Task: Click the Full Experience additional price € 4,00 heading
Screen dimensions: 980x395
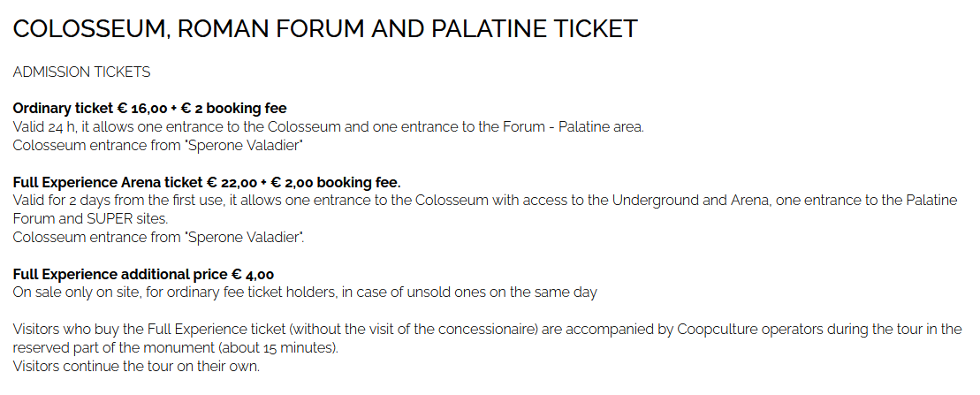Action: click(143, 275)
